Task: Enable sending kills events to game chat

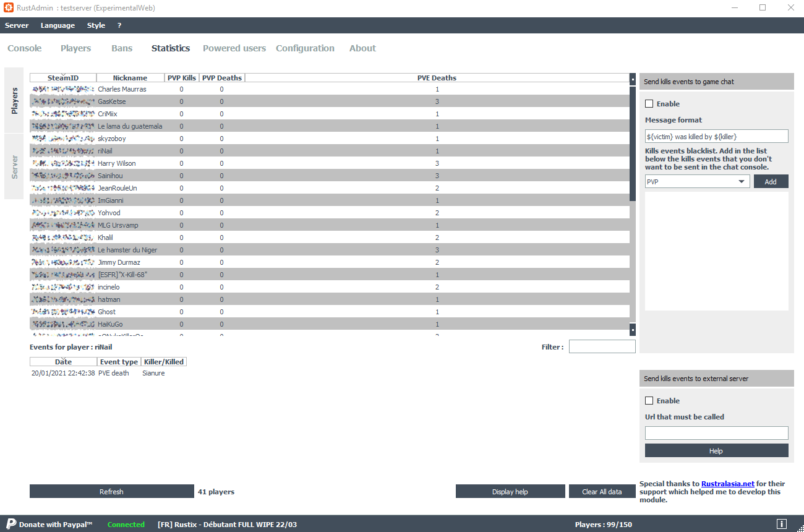Action: click(649, 103)
